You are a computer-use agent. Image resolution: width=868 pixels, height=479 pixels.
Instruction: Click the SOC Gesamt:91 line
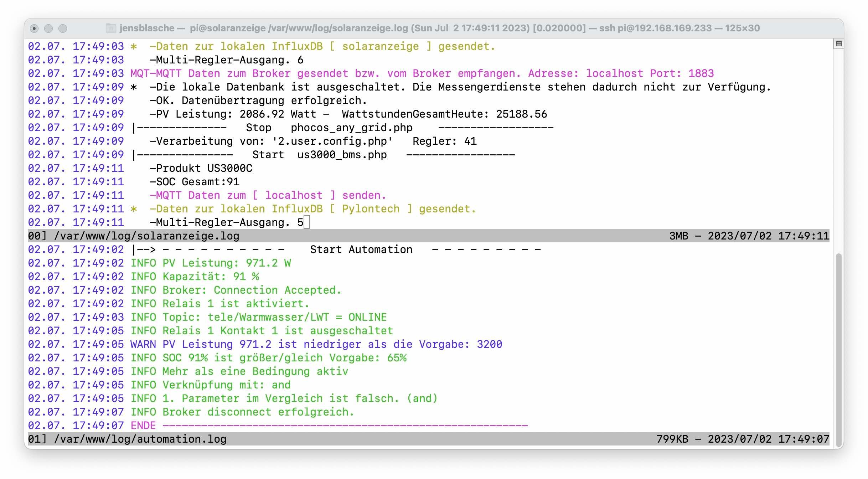click(194, 182)
